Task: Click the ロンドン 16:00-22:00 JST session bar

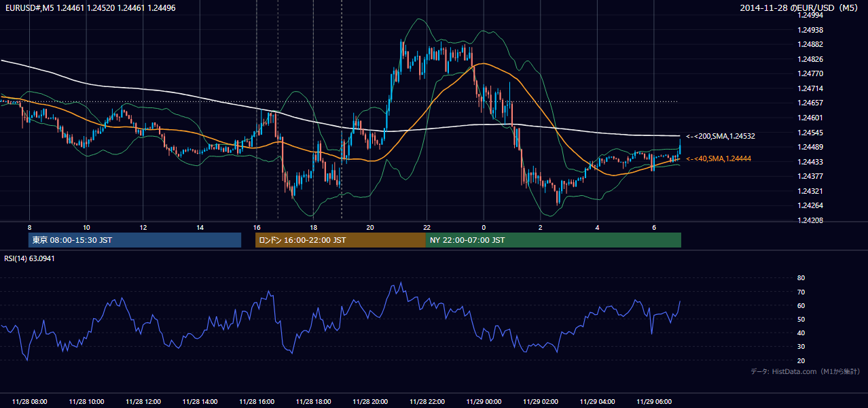Action: (340, 240)
